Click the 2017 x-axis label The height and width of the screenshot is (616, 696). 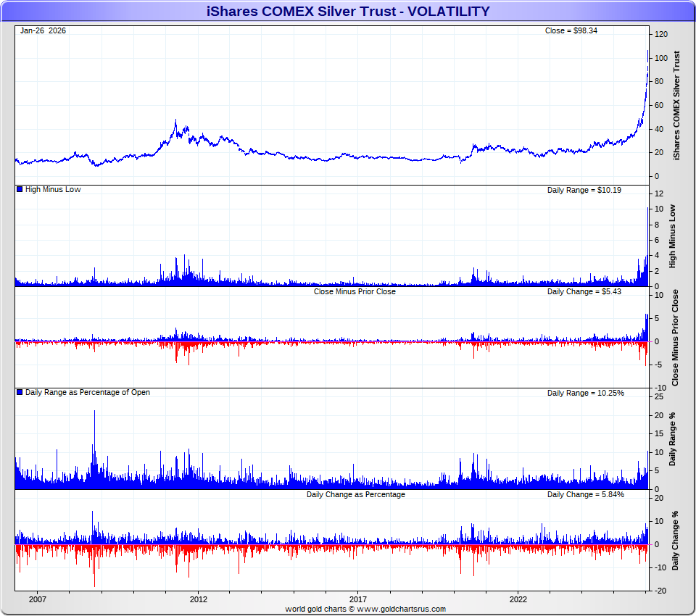tap(358, 599)
